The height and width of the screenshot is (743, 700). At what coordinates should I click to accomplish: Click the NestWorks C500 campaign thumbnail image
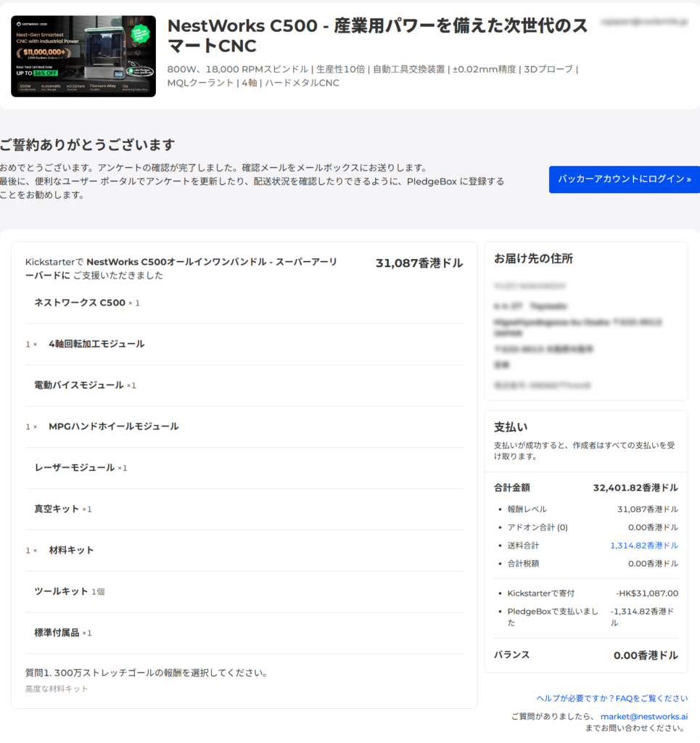83,57
